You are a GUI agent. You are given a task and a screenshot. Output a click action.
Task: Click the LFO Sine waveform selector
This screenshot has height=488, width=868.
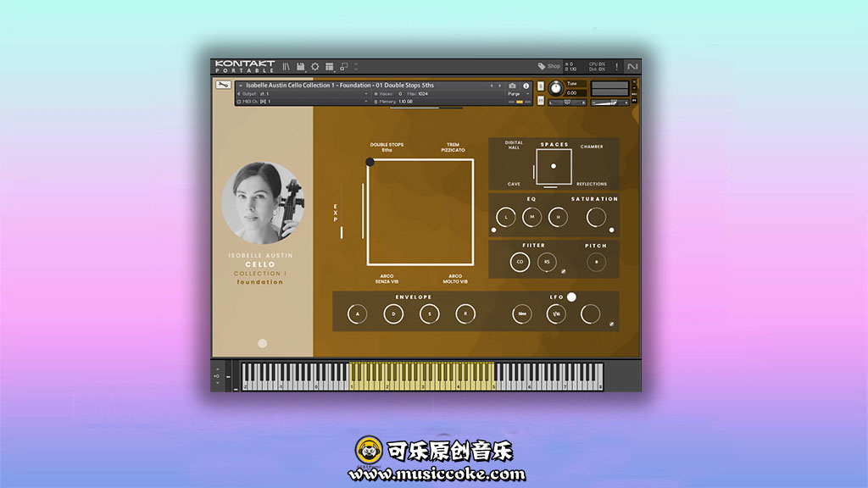click(522, 314)
